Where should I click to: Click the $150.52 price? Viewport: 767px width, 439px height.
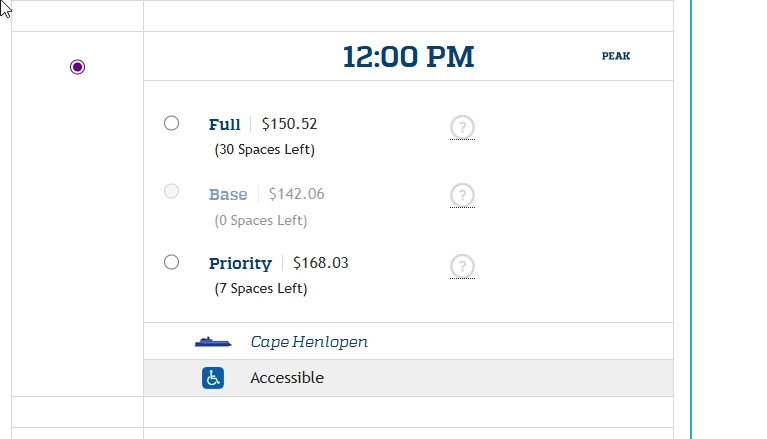[x=289, y=124]
